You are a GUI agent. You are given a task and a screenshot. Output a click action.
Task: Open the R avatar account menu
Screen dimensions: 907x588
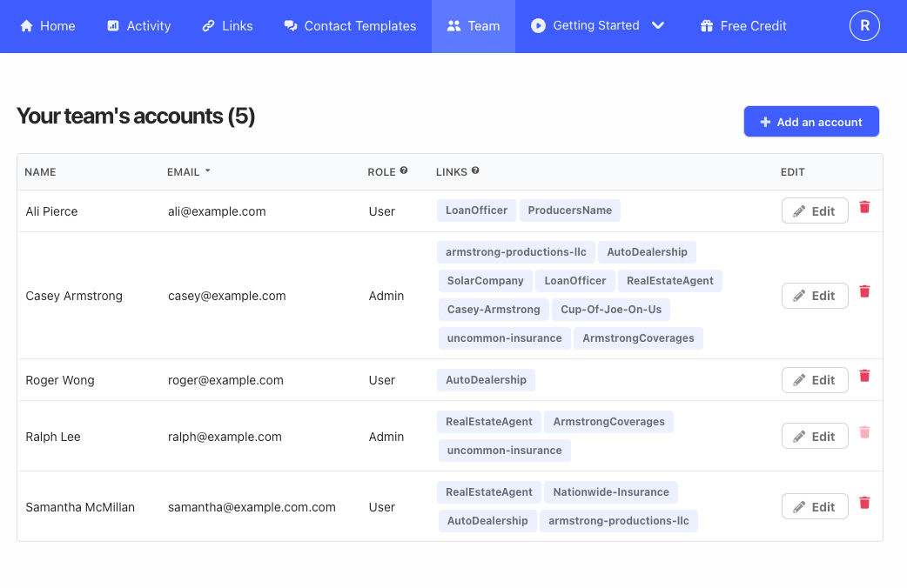point(864,25)
